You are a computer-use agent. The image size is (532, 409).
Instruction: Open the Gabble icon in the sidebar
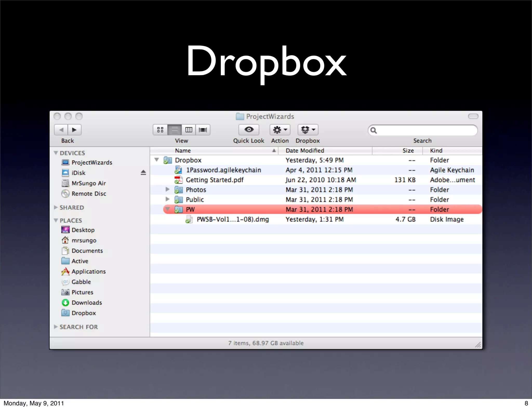pyautogui.click(x=65, y=282)
